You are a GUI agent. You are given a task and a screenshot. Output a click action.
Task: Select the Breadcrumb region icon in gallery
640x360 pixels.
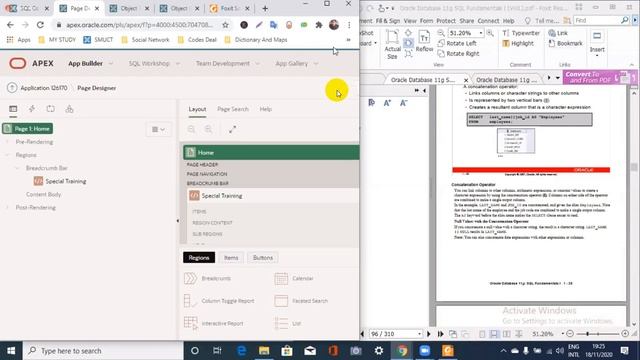pyautogui.click(x=190, y=278)
